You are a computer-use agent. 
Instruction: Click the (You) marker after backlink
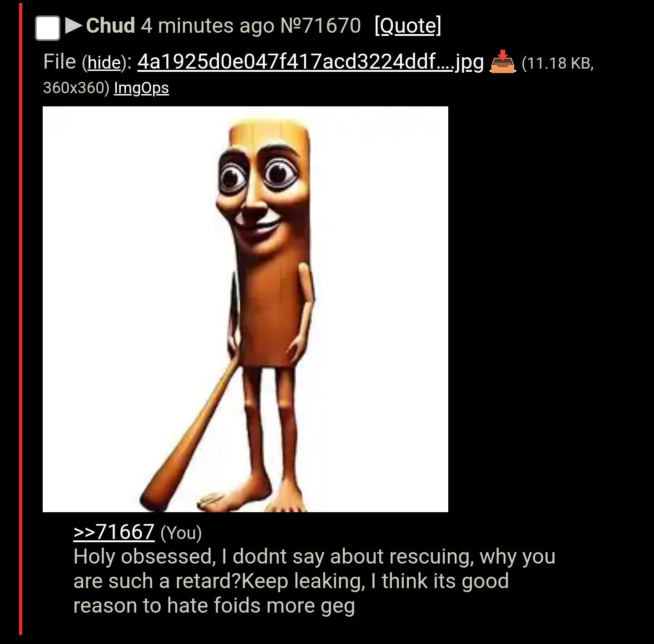[181, 533]
